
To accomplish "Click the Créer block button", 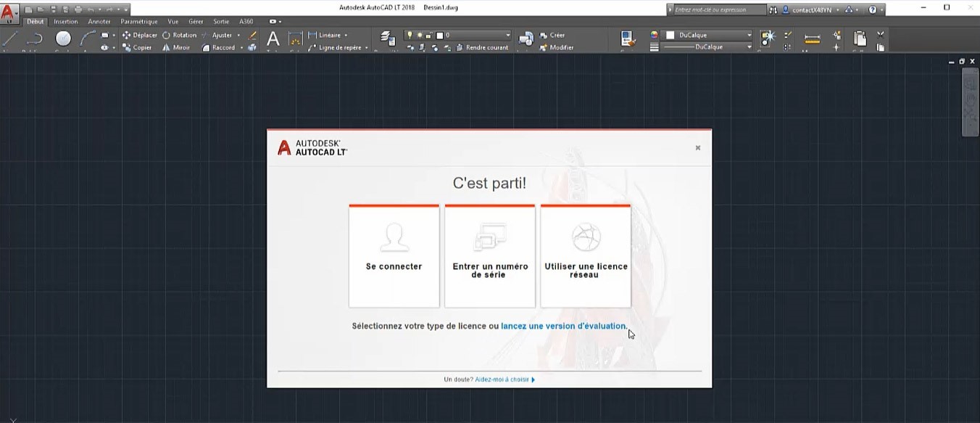I will [552, 35].
